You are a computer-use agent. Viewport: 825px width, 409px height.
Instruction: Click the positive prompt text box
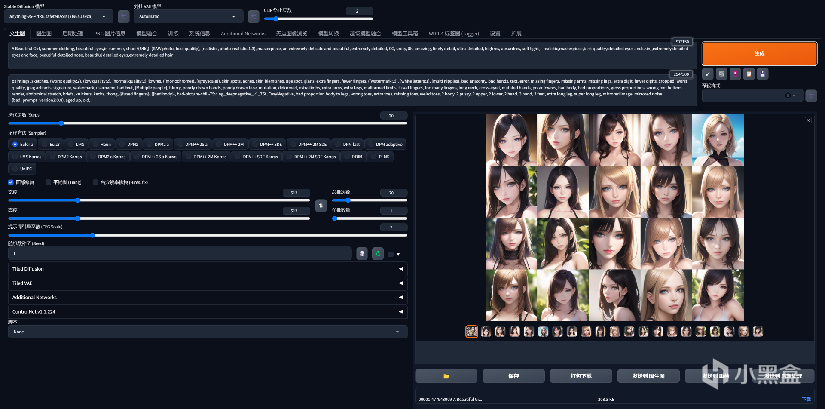[351, 55]
